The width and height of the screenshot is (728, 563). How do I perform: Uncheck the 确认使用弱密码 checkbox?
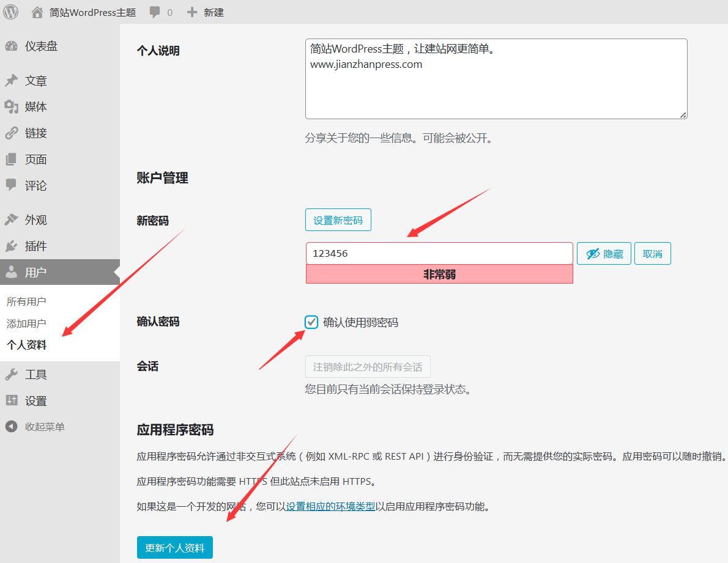(311, 322)
